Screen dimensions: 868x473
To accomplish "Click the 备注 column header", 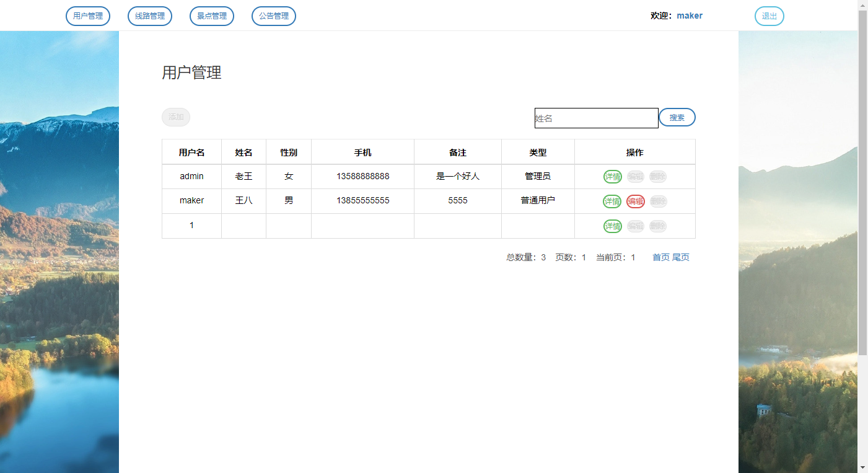I will [x=458, y=152].
